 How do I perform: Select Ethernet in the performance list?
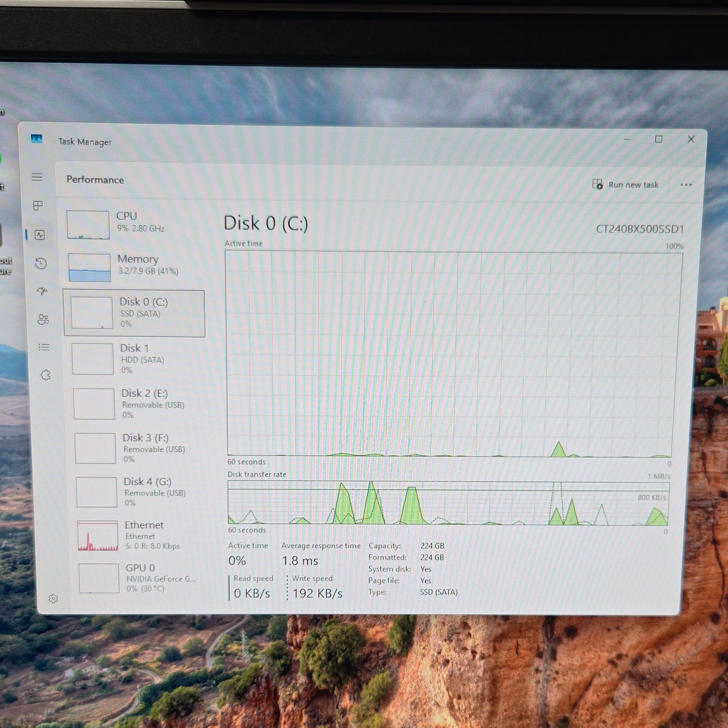pyautogui.click(x=141, y=536)
